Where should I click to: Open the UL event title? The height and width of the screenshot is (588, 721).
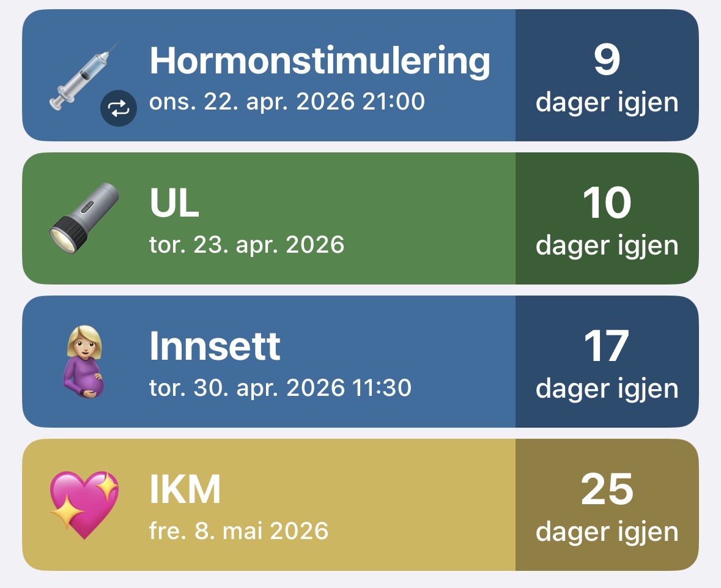point(174,205)
